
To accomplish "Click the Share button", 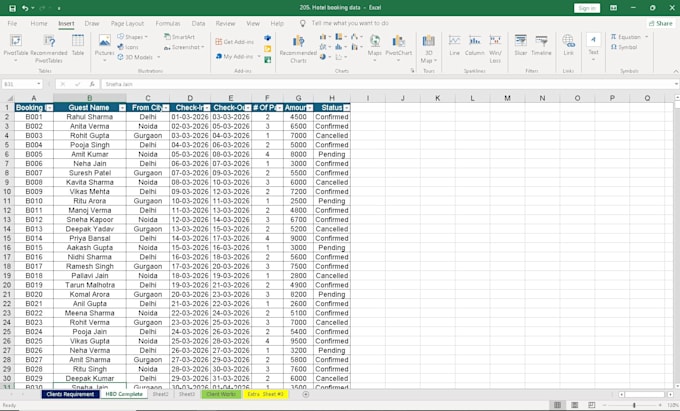I will 660,23.
